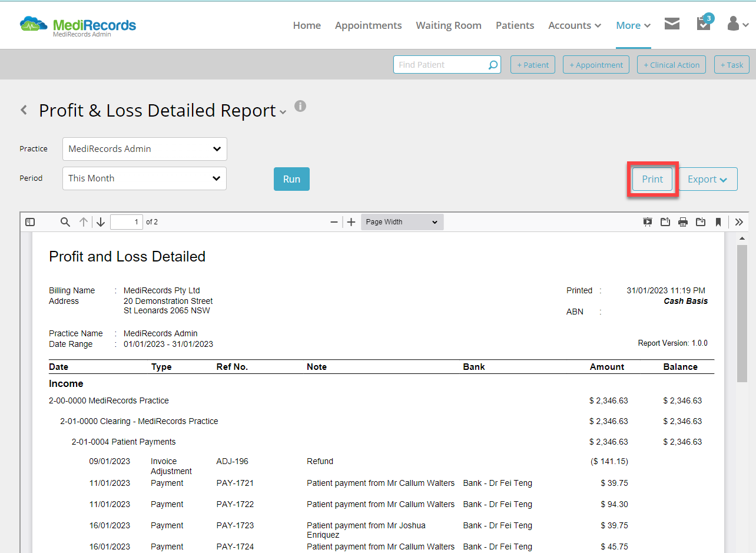Click the Income section heading
Screen dimensions: 756x553
point(66,383)
